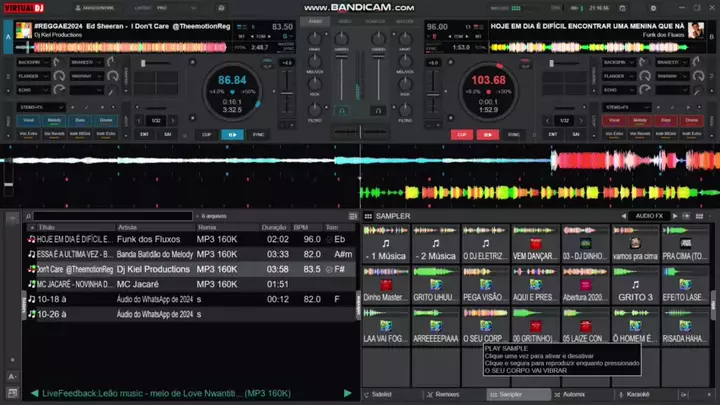720x405 pixels.
Task: Toggle the Bass stem pad on deck A
Action: tap(80, 120)
